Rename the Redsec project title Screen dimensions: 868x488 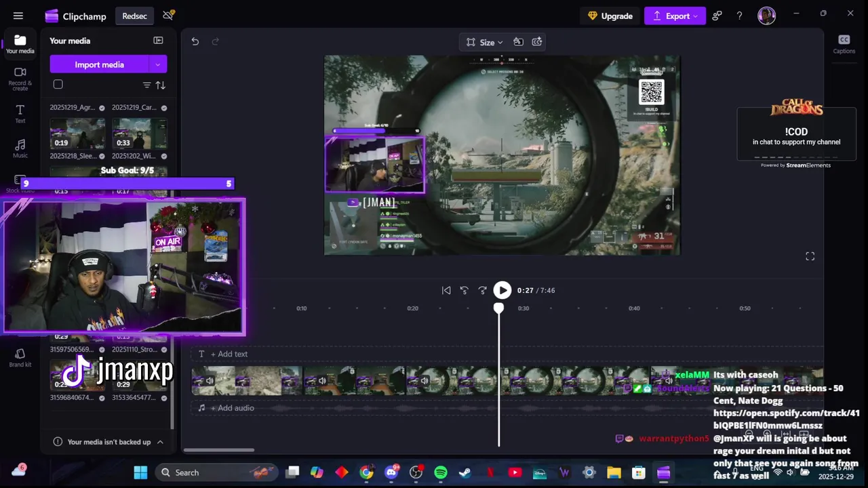click(134, 16)
